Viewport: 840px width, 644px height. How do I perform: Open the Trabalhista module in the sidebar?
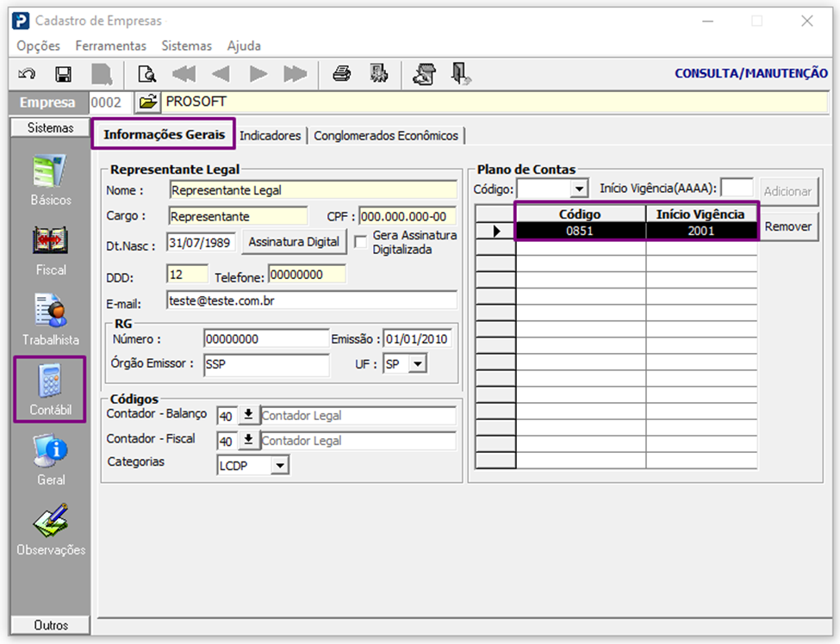[x=51, y=319]
